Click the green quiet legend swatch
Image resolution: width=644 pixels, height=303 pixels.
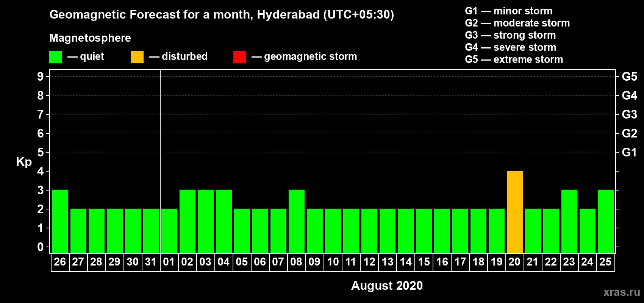(x=55, y=57)
